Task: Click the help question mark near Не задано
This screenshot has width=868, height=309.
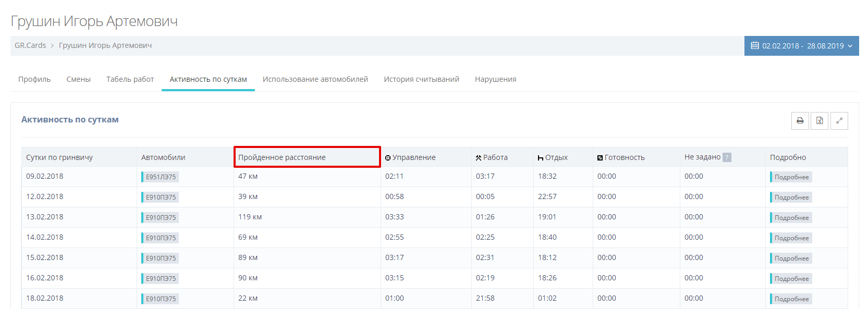Action: 727,157
